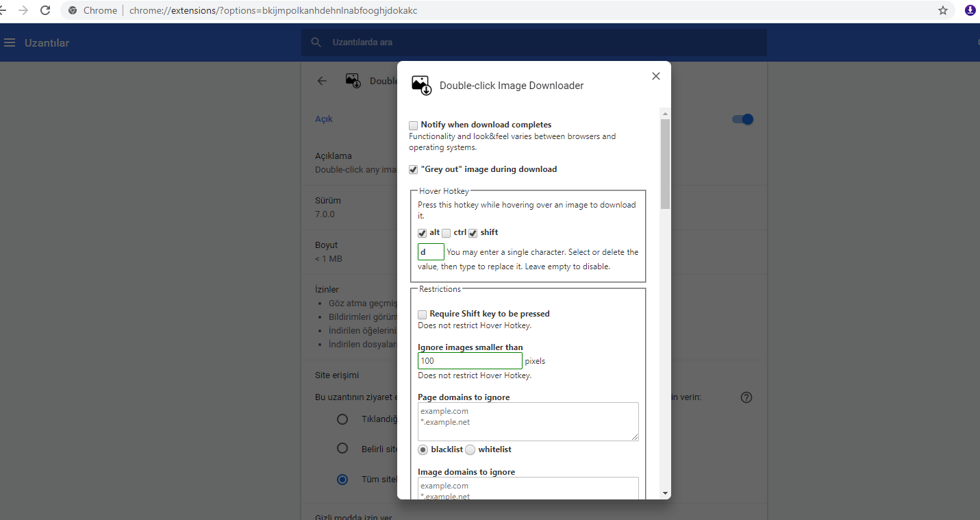The width and height of the screenshot is (980, 520).
Task: Enable Require Shift key to be pressed
Action: [423, 314]
